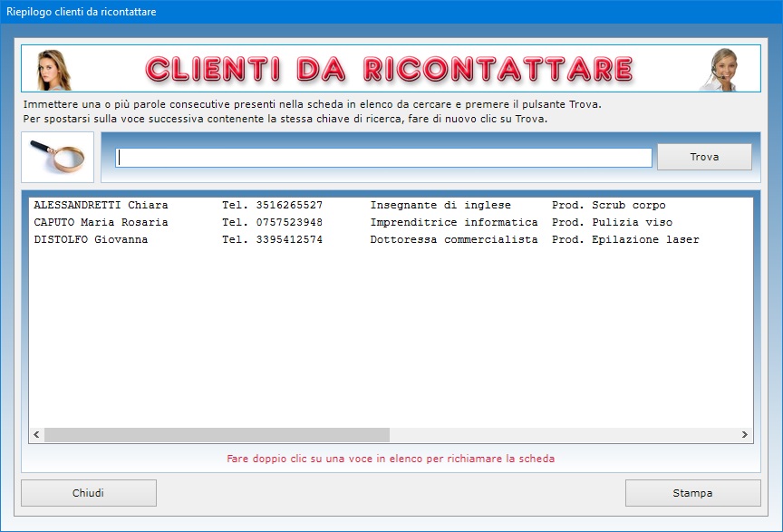Screen dimensions: 783x532
Task: Click phone number 3516265527
Action: tap(289, 206)
